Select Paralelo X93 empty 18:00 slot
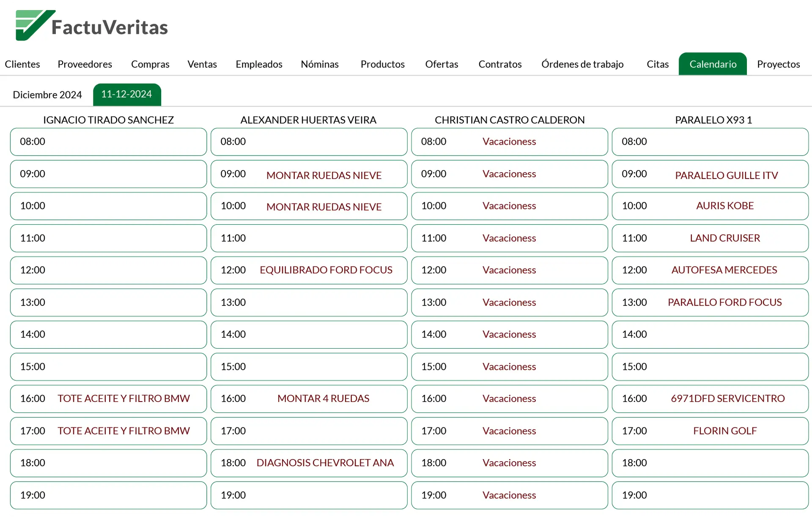812x520 pixels. [x=710, y=463]
